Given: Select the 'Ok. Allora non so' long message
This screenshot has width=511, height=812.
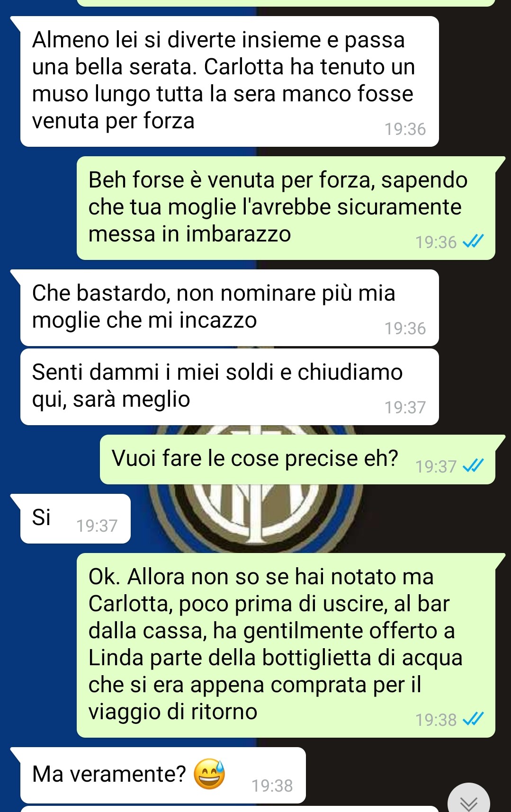Looking at the screenshot, I should point(286,645).
